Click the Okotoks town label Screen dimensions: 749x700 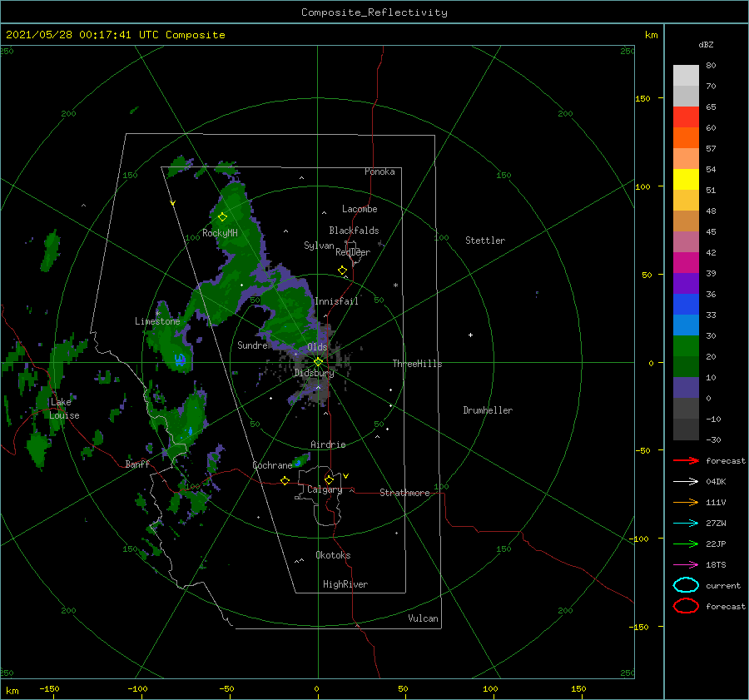click(x=333, y=555)
